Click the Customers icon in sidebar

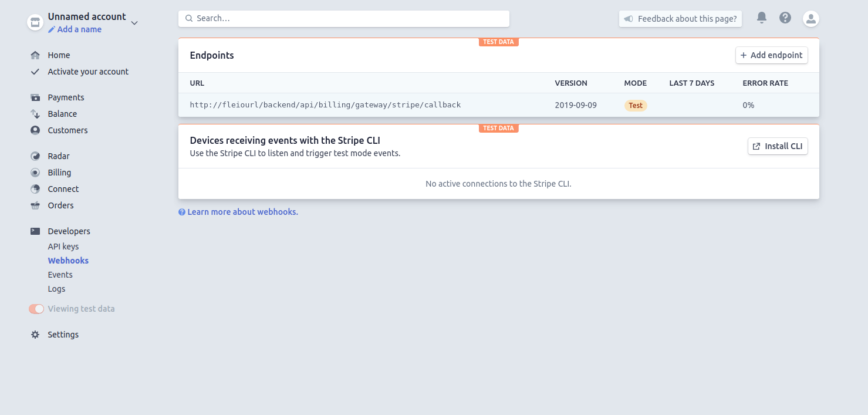(x=35, y=130)
